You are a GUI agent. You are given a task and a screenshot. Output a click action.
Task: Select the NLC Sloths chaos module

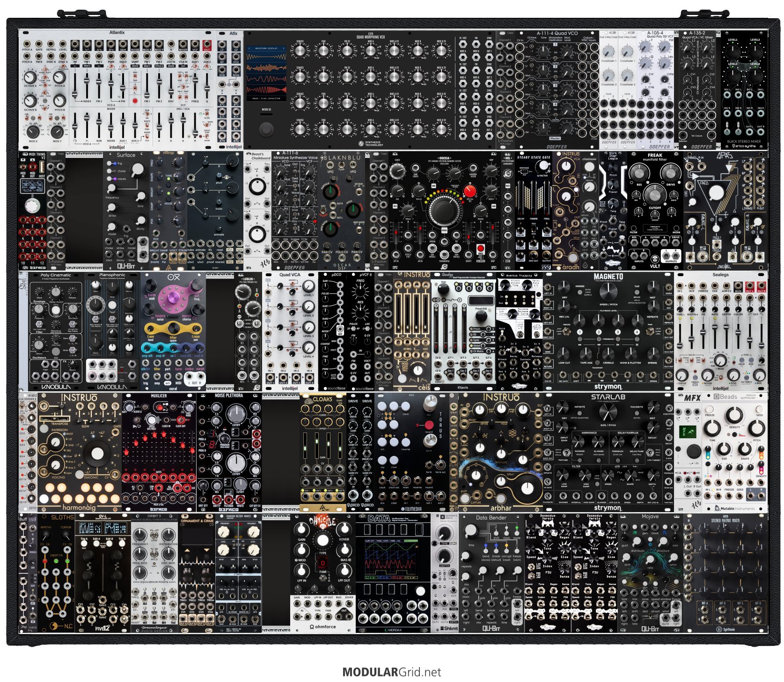coord(56,573)
